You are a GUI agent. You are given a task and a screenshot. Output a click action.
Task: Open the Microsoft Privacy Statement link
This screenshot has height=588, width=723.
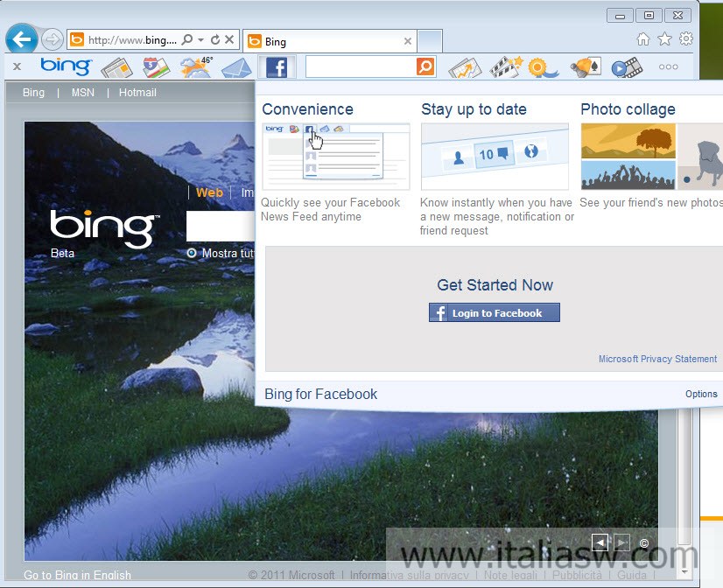pos(657,359)
